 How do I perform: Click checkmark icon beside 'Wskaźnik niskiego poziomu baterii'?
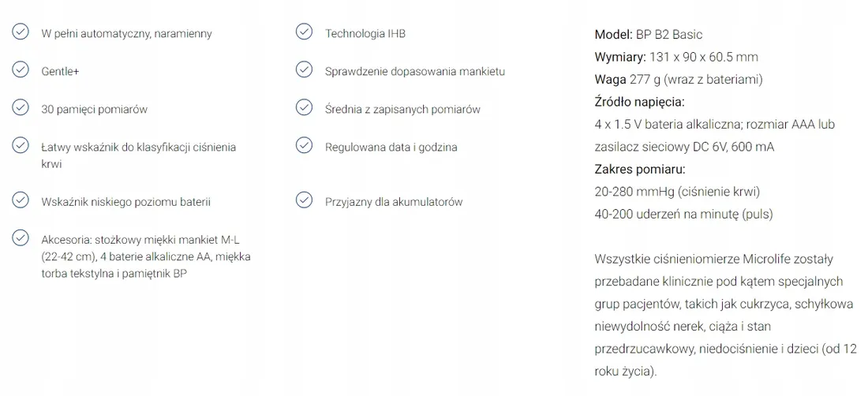pyautogui.click(x=21, y=200)
